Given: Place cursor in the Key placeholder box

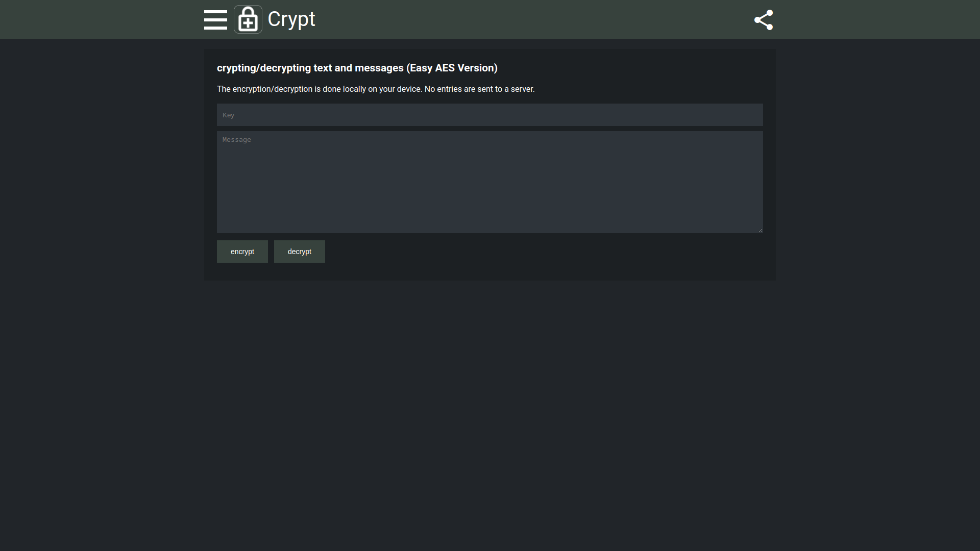Looking at the screenshot, I should coord(490,115).
